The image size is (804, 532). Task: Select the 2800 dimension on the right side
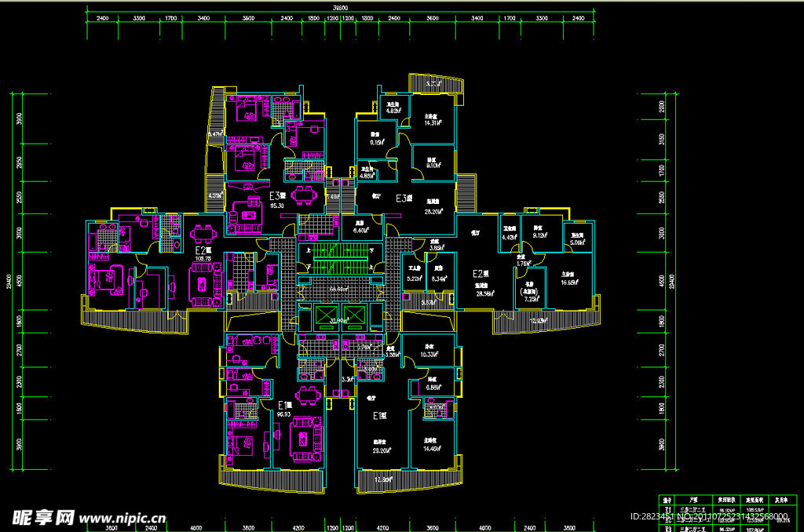pyautogui.click(x=661, y=107)
